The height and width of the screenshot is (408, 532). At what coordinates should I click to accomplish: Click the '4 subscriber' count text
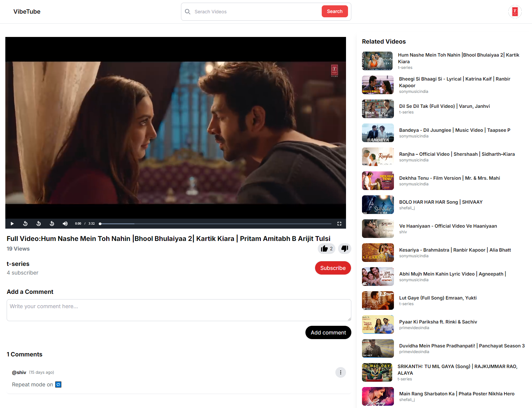pyautogui.click(x=22, y=273)
